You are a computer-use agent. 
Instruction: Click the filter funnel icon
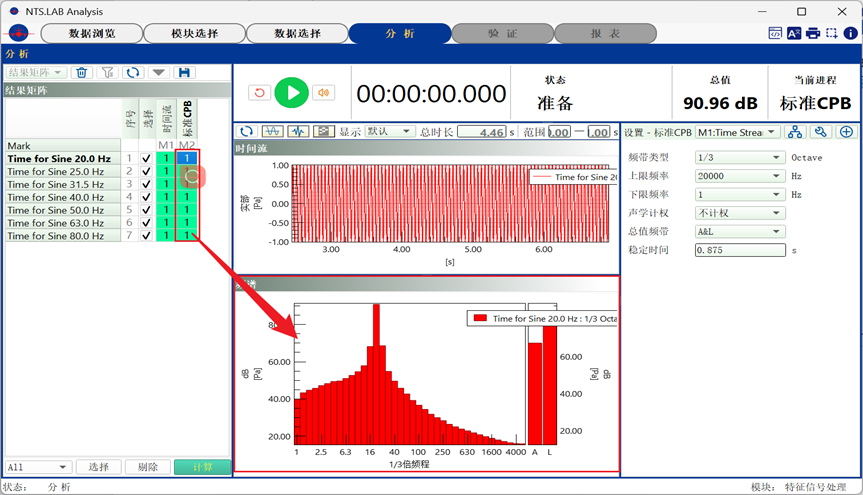click(107, 73)
